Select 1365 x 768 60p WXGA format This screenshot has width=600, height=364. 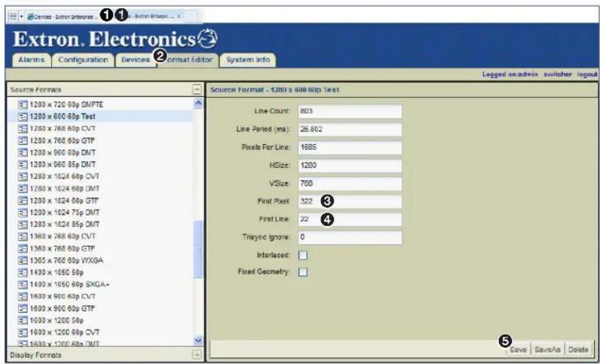tap(66, 260)
